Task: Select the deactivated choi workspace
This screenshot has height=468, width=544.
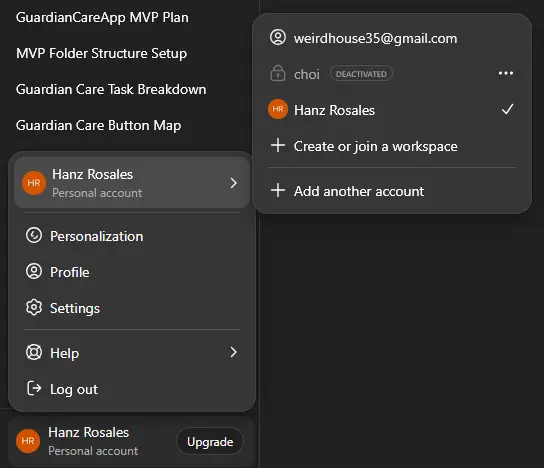Action: [x=392, y=74]
